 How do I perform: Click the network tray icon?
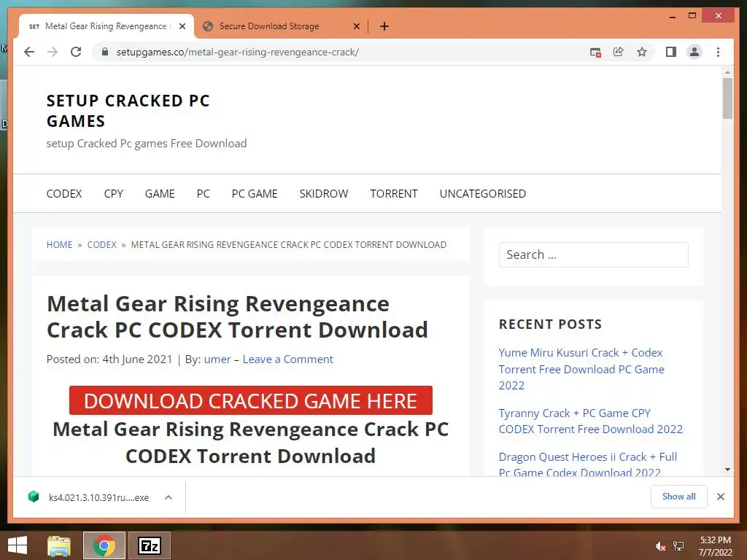click(x=678, y=546)
